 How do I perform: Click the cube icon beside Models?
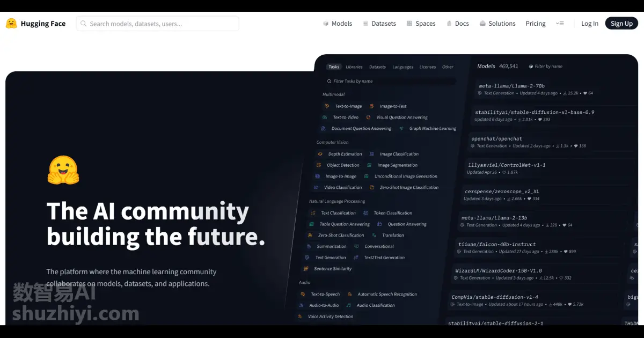(326, 24)
